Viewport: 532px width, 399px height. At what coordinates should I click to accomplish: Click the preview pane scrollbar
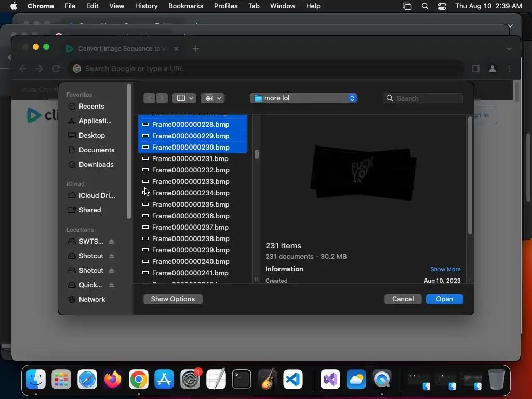(x=470, y=176)
